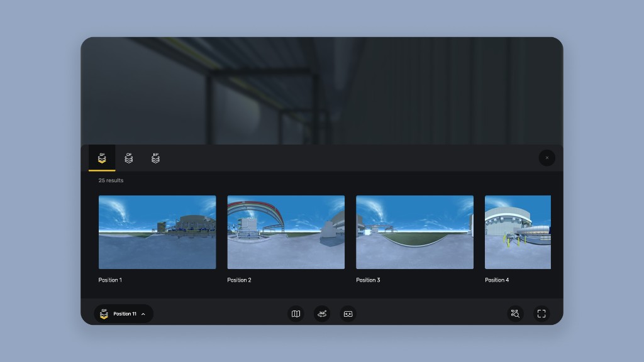Close the positions panel
Image resolution: width=644 pixels, height=362 pixels.
tap(547, 158)
